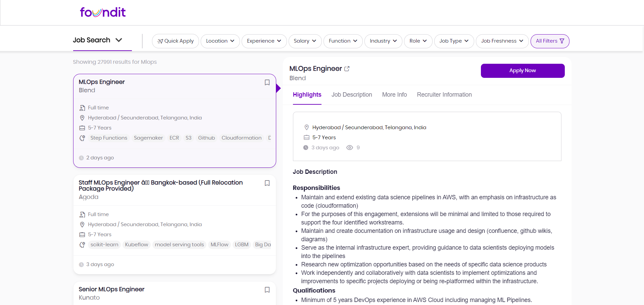Select the MLOps Engineer Blend job card title
This screenshot has width=644, height=305.
pos(102,82)
